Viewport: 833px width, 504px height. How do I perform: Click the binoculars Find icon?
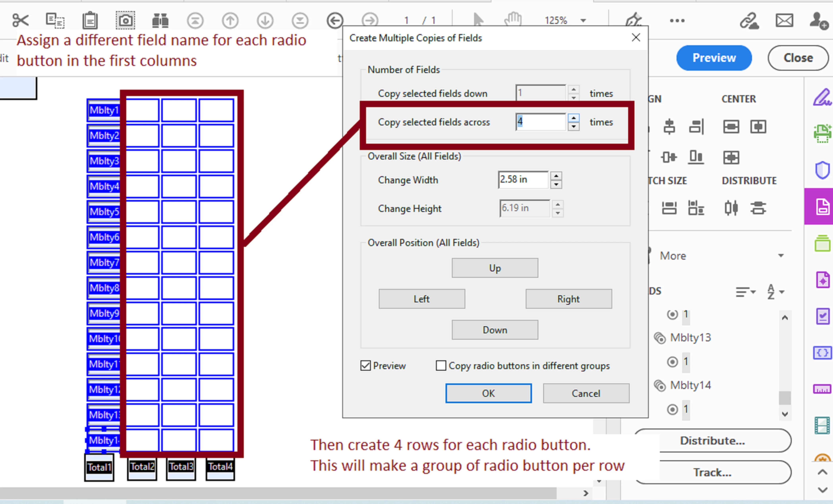(160, 20)
